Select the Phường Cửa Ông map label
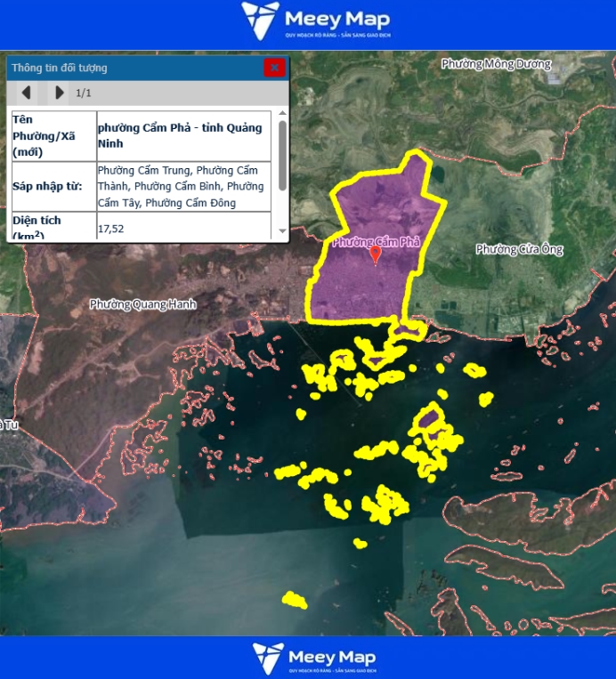 click(x=519, y=249)
